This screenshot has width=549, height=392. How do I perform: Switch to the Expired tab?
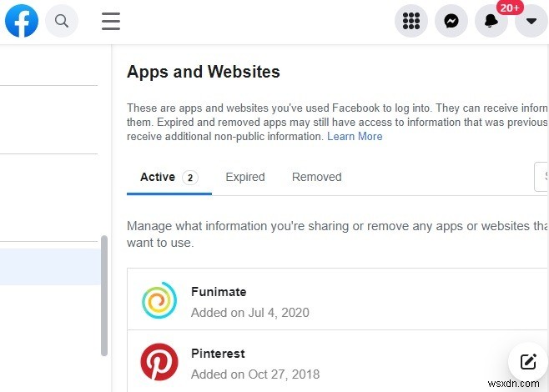pos(245,177)
